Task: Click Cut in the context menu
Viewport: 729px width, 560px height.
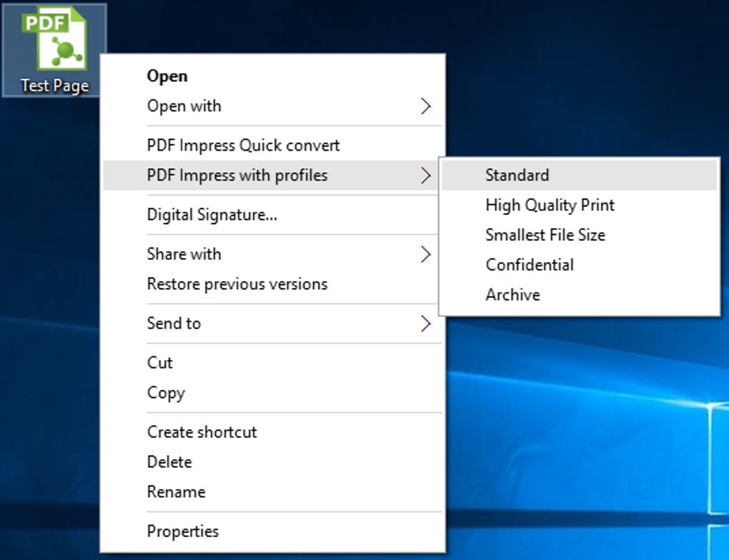Action: pos(272,362)
